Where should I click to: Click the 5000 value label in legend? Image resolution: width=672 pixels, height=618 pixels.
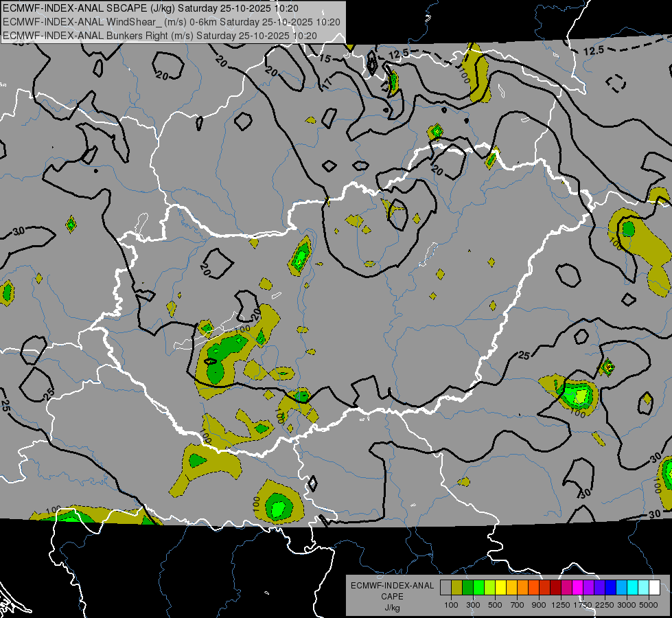tap(649, 605)
